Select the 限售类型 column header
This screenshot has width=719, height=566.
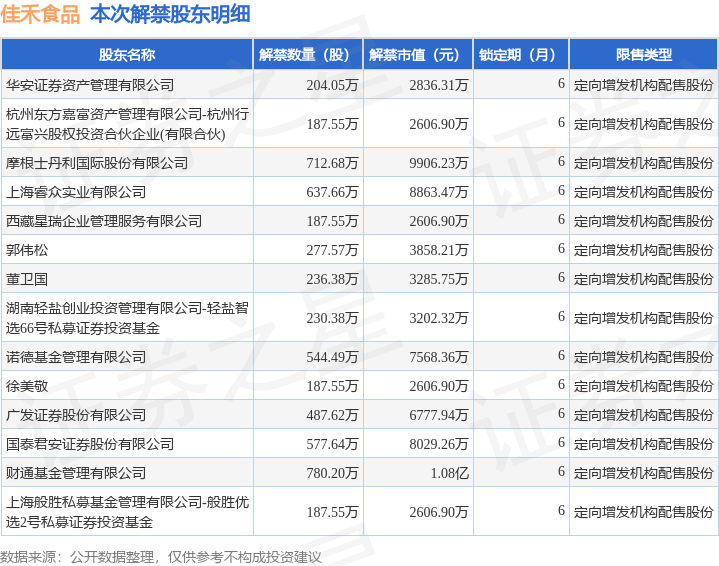click(643, 55)
